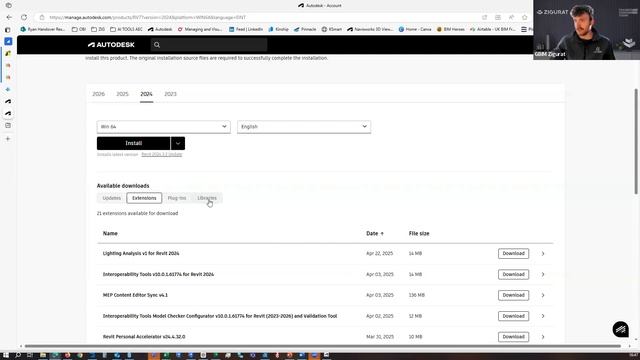
Task: Open the OBI bookmarks folder
Action: pos(79,29)
